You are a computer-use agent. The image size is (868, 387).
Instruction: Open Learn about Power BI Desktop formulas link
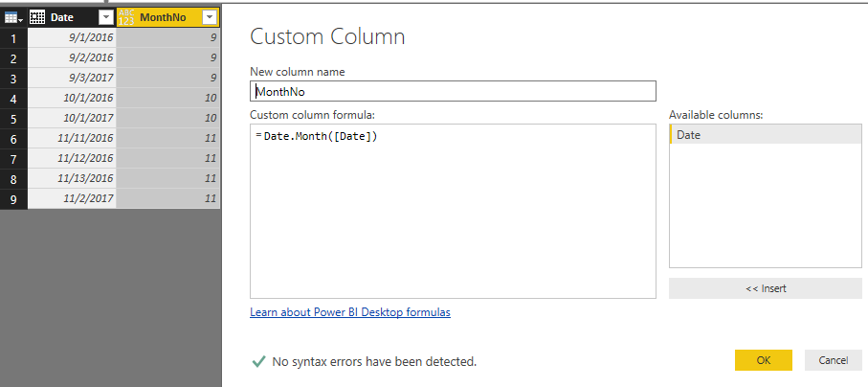point(350,312)
